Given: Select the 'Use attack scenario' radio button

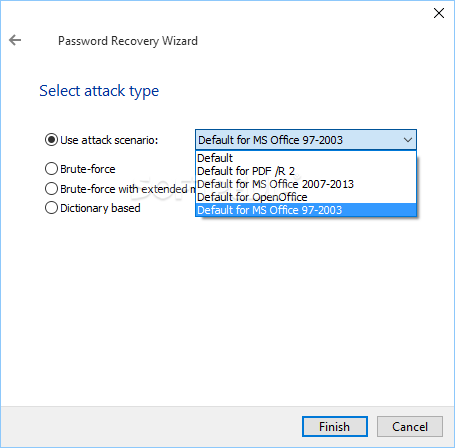Looking at the screenshot, I should coord(51,140).
